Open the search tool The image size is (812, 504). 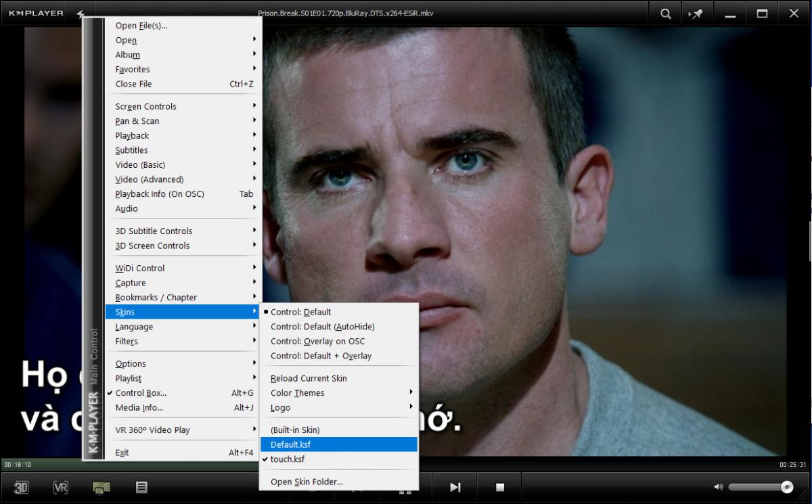point(664,13)
